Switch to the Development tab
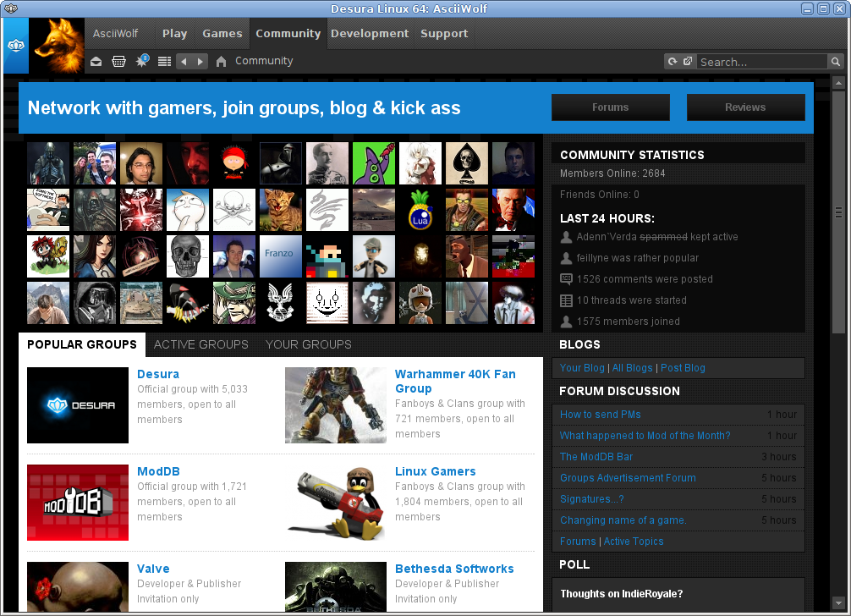The width and height of the screenshot is (851, 616). 370,34
